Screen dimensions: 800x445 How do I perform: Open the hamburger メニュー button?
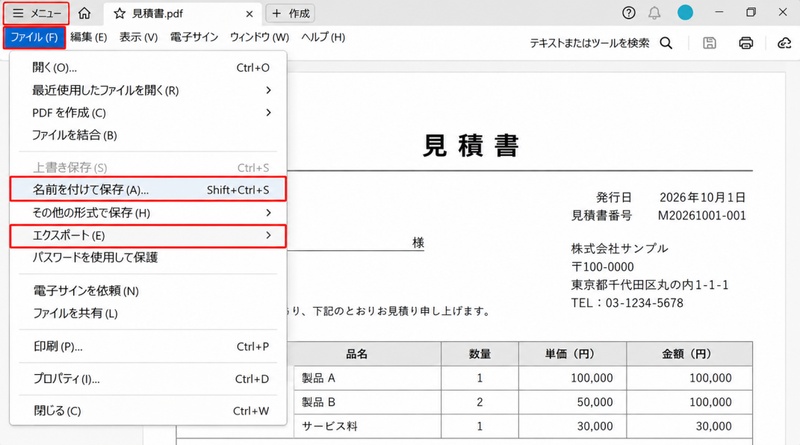pos(36,13)
